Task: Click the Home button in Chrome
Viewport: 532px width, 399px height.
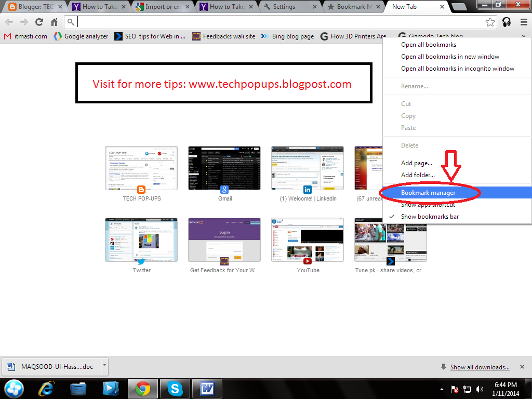Action: [55, 22]
